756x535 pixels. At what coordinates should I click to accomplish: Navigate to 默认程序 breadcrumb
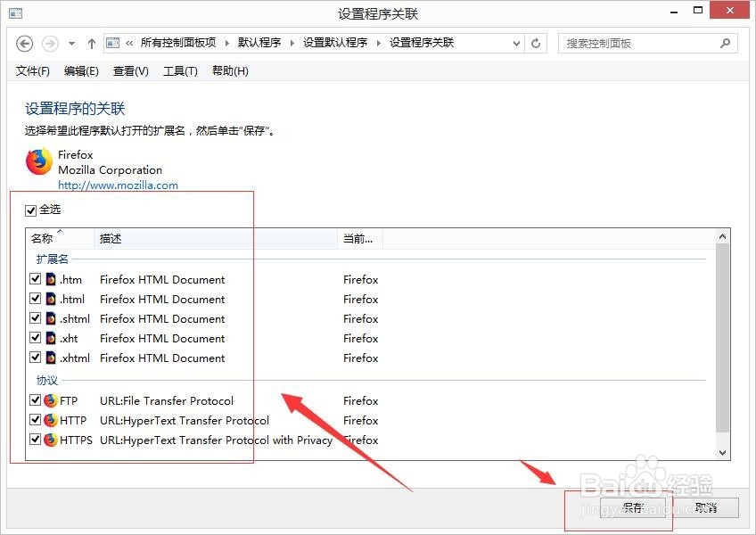pyautogui.click(x=259, y=43)
